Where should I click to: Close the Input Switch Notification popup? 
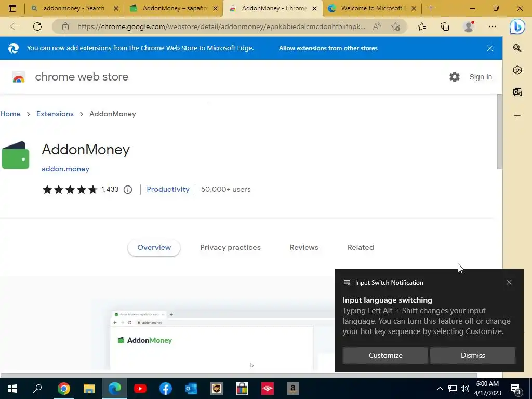[509, 282]
